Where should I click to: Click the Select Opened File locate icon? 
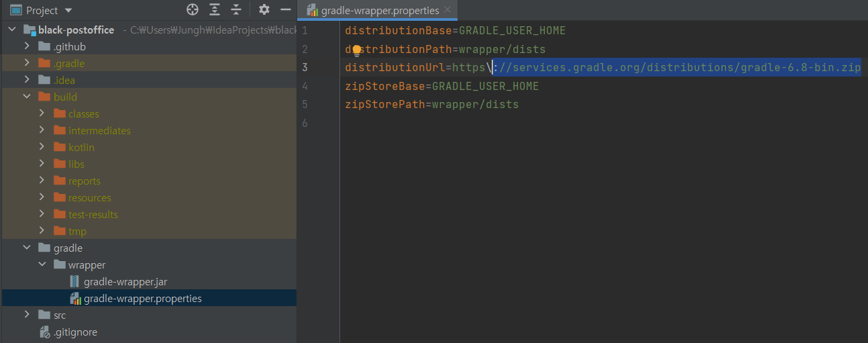193,9
